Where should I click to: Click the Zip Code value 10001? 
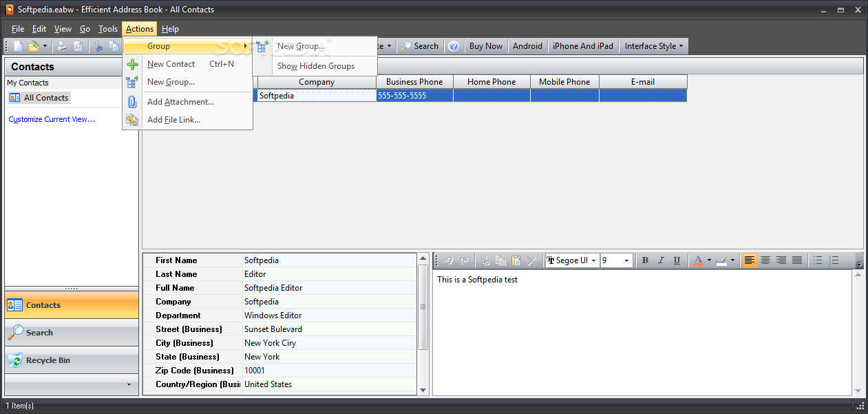(330, 371)
